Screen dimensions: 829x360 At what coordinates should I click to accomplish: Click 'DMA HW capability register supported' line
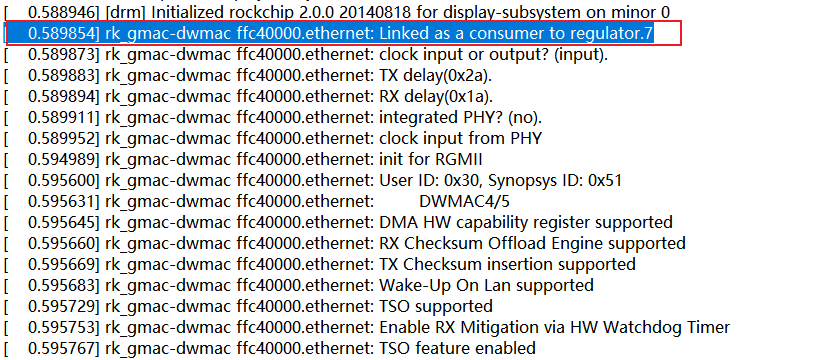tap(338, 222)
